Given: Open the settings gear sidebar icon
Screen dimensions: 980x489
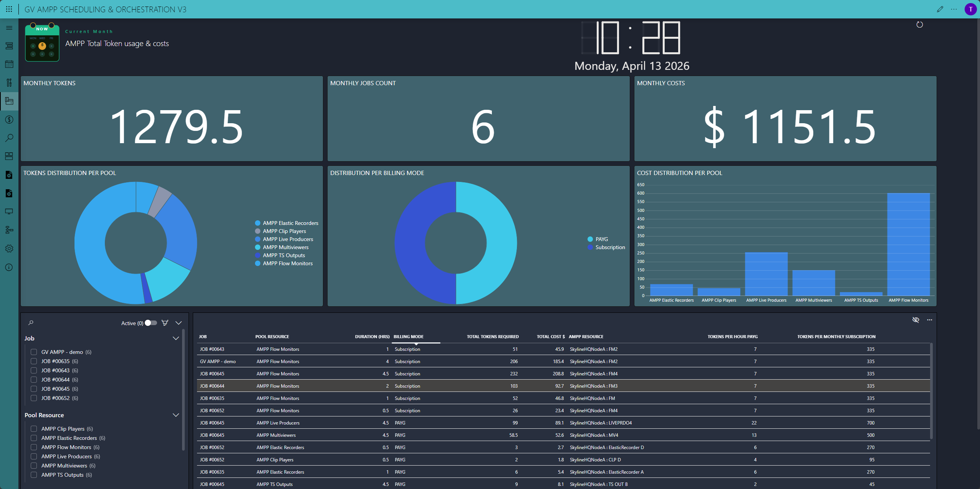Looking at the screenshot, I should pyautogui.click(x=9, y=248).
